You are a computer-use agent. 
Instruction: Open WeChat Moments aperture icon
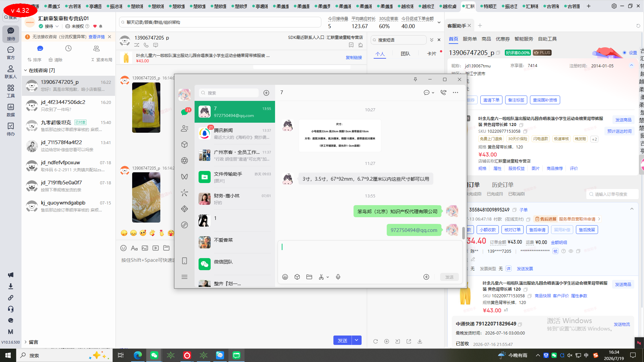(184, 161)
